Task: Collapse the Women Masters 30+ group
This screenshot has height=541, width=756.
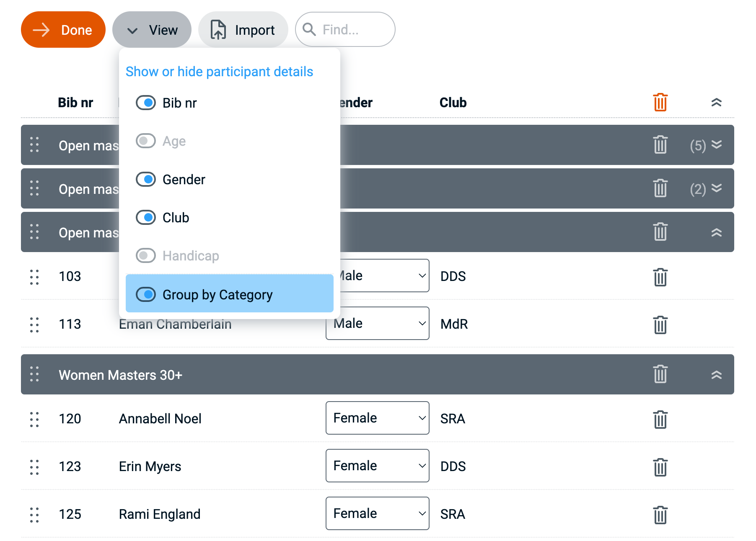Action: 716,374
